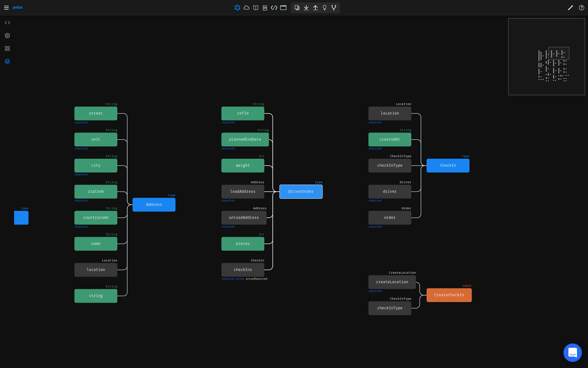
Task: Click the copy pages icon in toolbar
Action: (297, 8)
